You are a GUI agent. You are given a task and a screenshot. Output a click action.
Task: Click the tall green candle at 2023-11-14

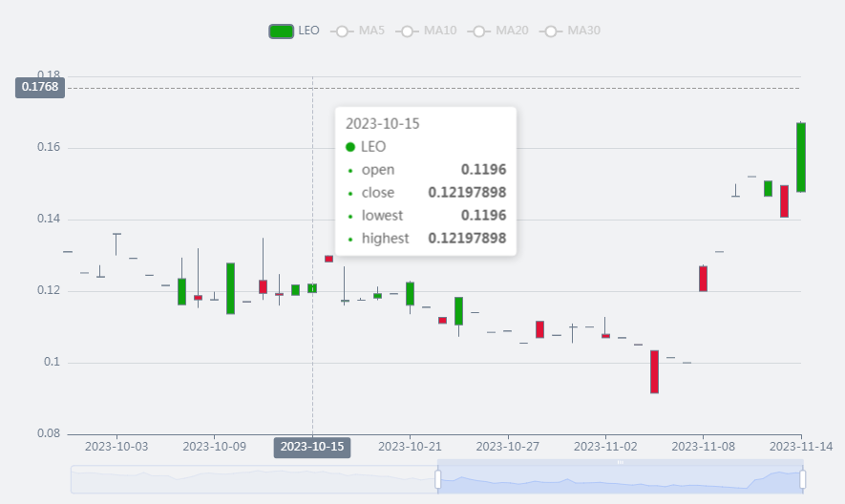[801, 157]
